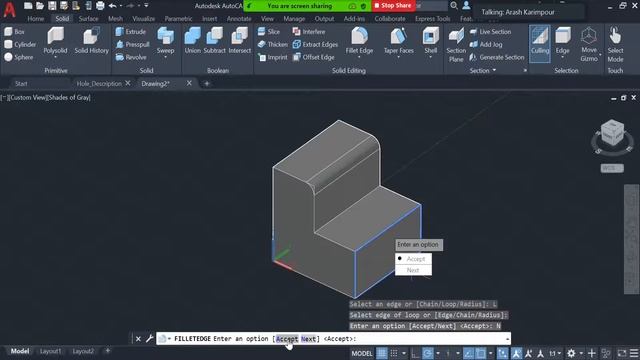Activate the Shell tool

431,39
